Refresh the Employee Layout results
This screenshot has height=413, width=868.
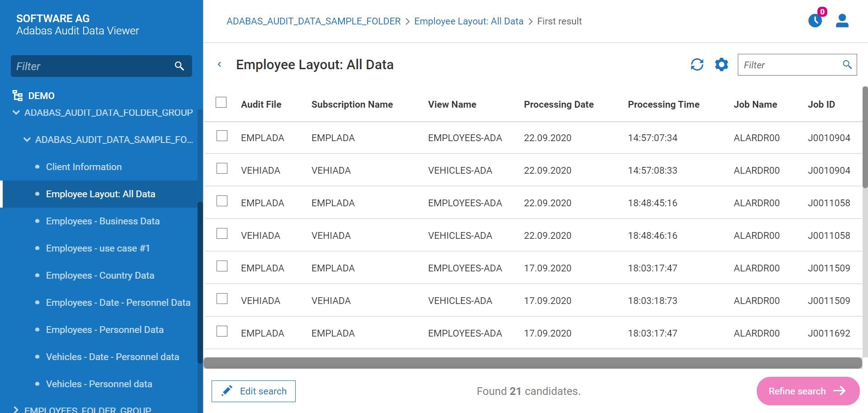(x=697, y=65)
